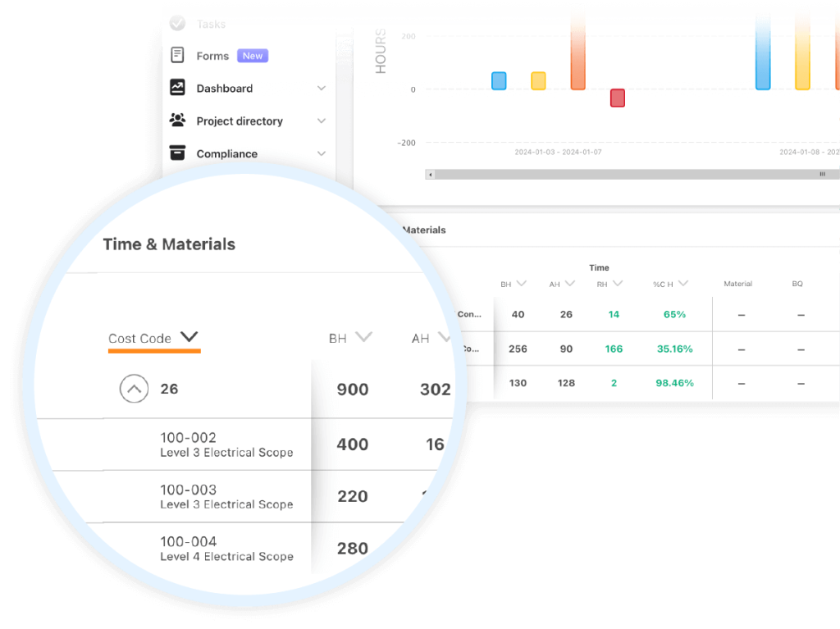Click the tall orange chart bar

tap(578, 51)
